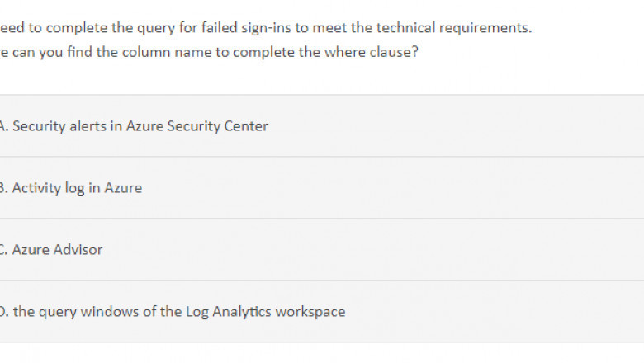This screenshot has height=363, width=644.
Task: Click the question line about the where clause
Action: coord(206,51)
